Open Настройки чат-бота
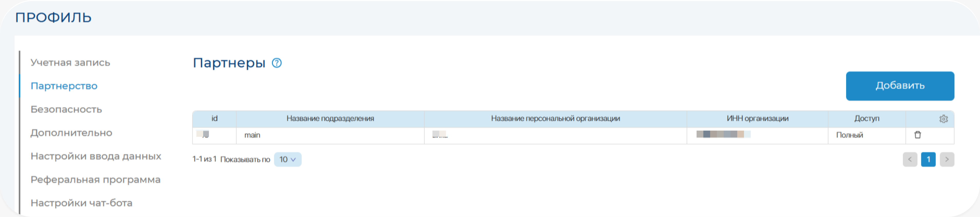The image size is (980, 217). (x=81, y=203)
